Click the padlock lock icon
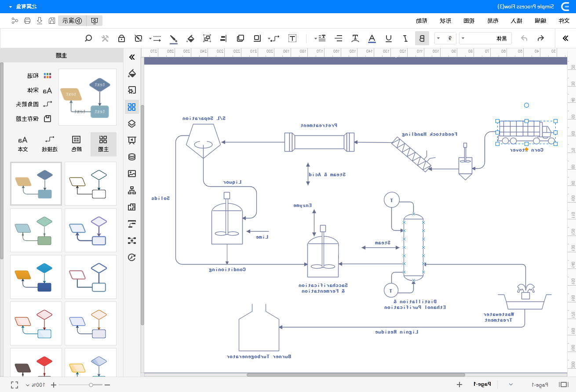Image resolution: width=576 pixels, height=392 pixels. 122,38
